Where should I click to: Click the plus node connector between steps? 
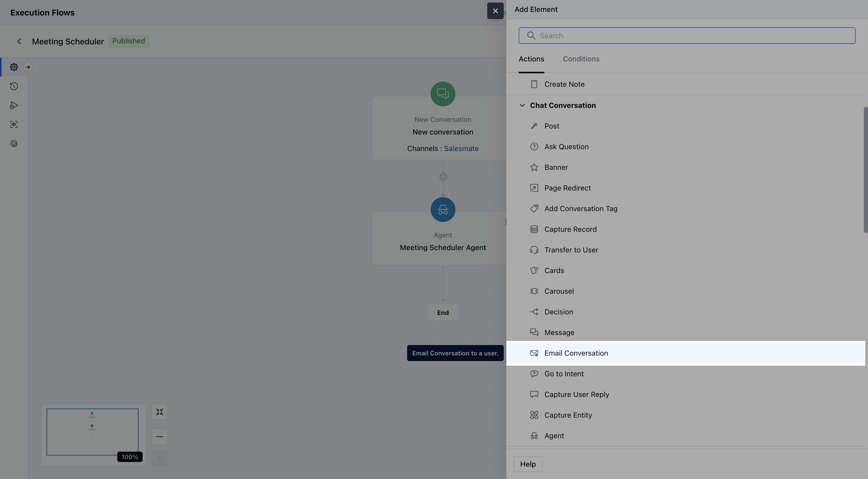pos(443,176)
